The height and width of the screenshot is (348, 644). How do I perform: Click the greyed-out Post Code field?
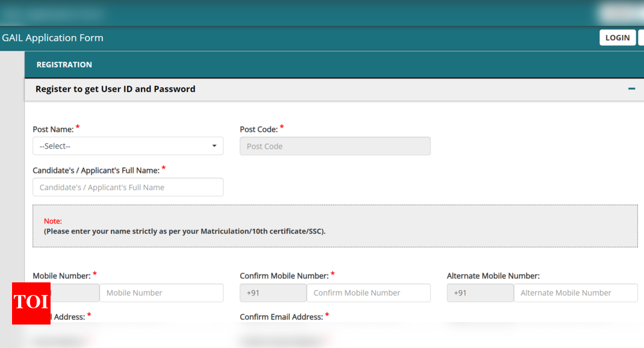pyautogui.click(x=335, y=146)
